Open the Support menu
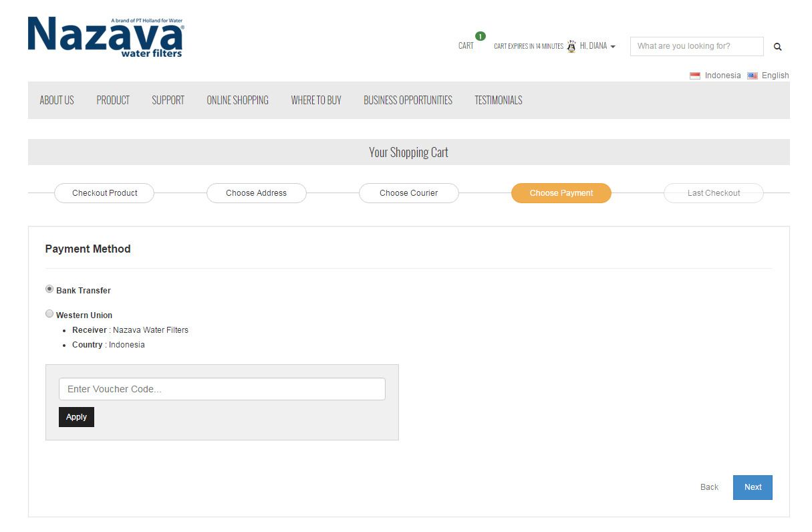Screen dimensions: 812x532 click(168, 100)
